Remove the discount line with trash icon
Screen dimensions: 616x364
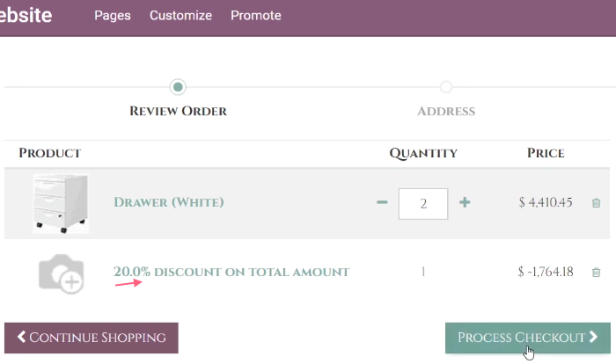click(596, 273)
